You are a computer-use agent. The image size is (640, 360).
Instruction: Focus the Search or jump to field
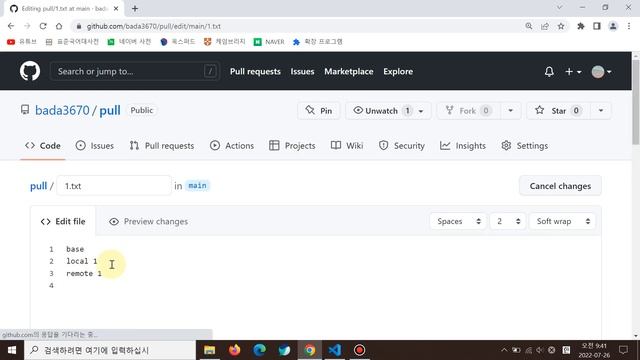(x=135, y=71)
